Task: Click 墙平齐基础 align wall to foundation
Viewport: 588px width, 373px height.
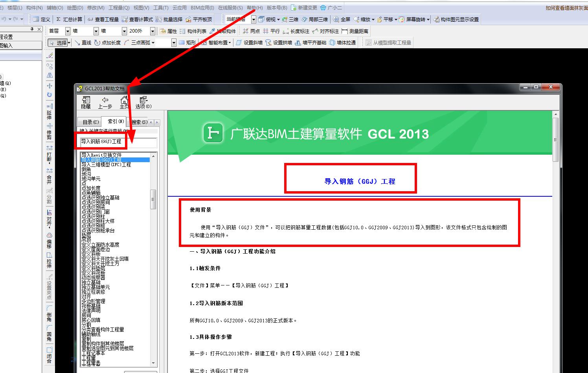Action: click(x=311, y=42)
